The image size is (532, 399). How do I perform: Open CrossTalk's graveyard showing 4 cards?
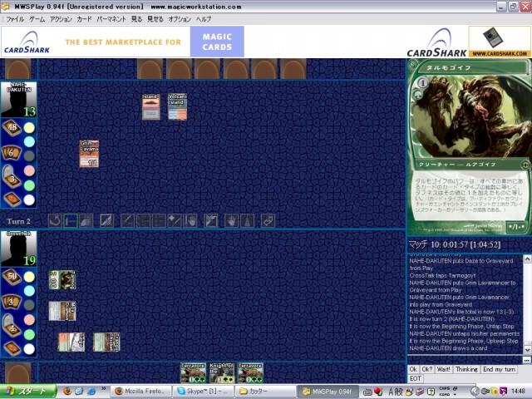[x=12, y=326]
